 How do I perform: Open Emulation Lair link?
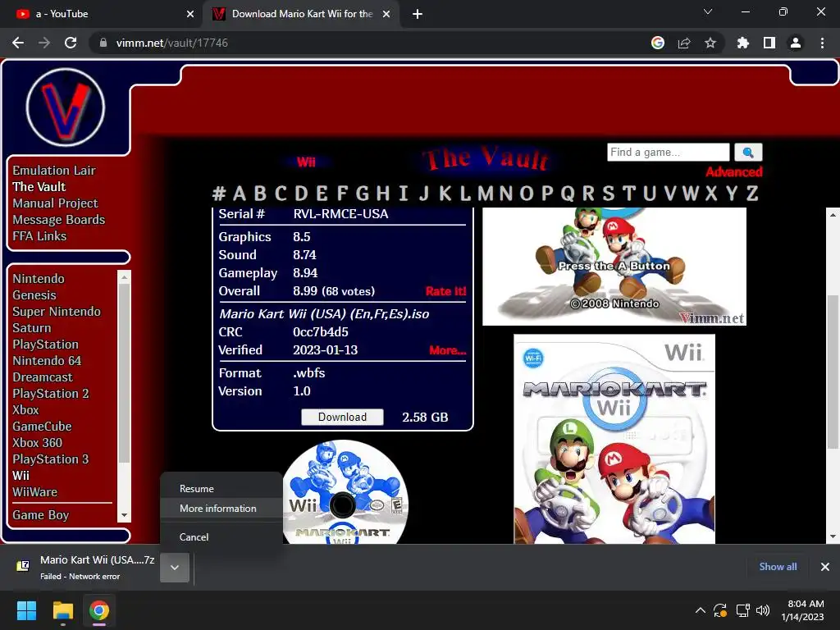tap(53, 171)
